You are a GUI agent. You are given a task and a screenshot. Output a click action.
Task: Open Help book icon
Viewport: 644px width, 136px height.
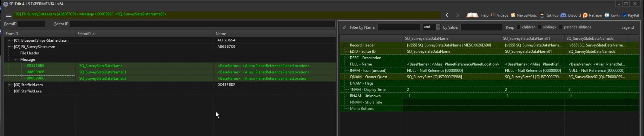[x=472, y=15]
